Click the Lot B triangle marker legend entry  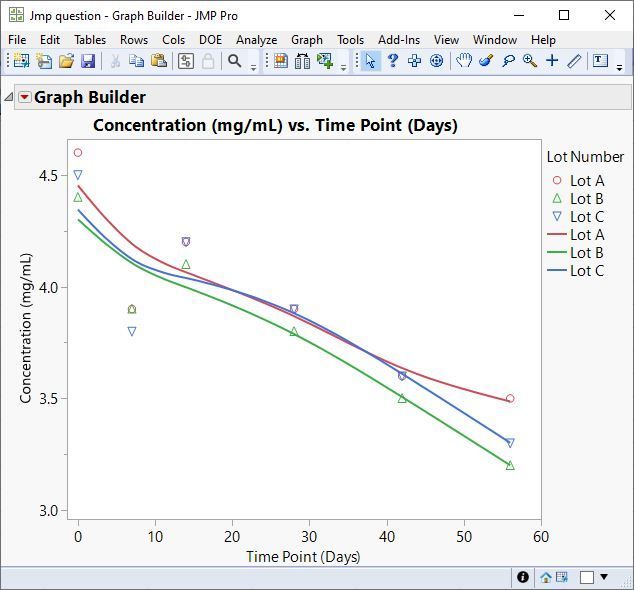[578, 199]
